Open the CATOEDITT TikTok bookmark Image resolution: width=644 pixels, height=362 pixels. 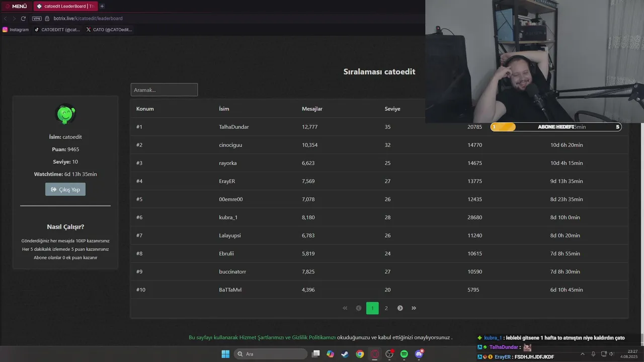click(x=57, y=30)
